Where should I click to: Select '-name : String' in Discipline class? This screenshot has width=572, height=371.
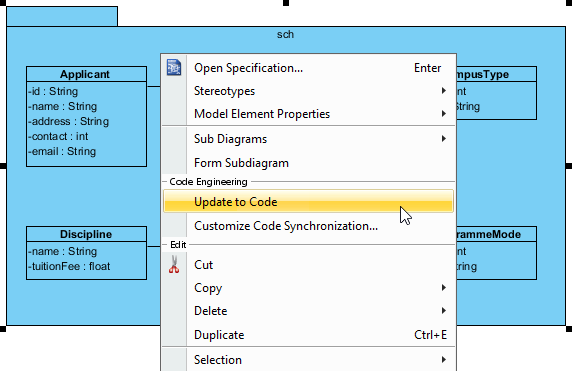tap(63, 251)
